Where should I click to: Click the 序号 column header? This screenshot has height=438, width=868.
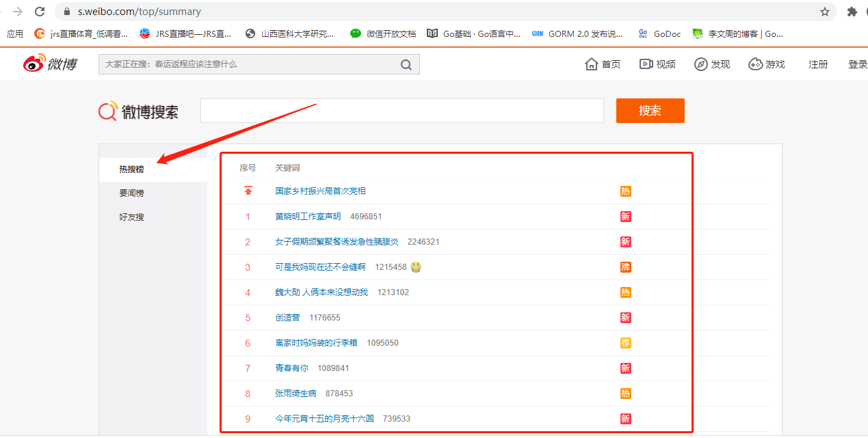248,168
